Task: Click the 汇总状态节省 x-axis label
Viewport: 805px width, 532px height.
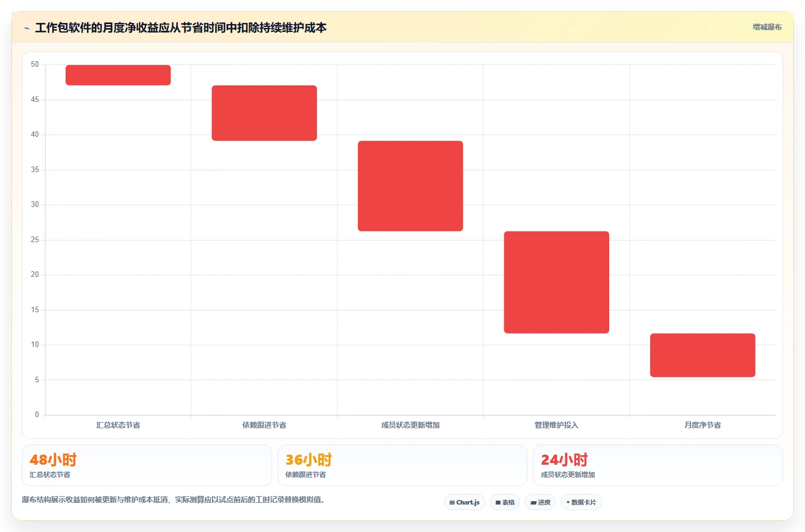Action: [x=118, y=425]
